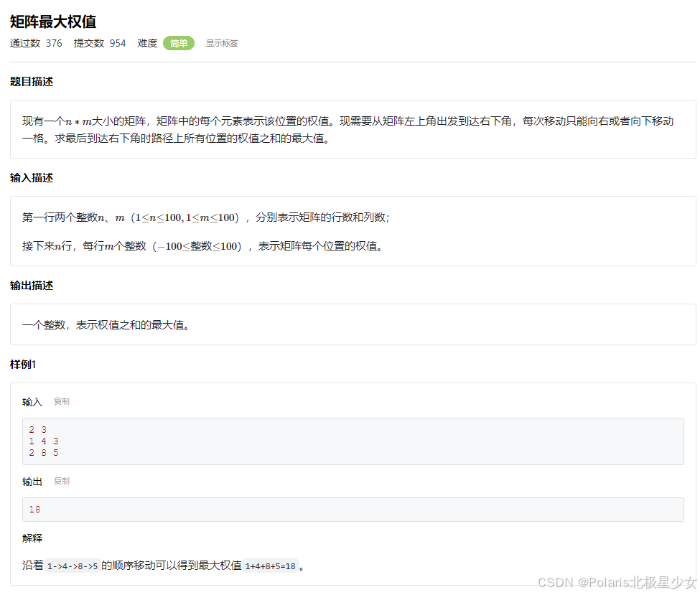Click the sample input code block
700x595 pixels.
coord(353,441)
